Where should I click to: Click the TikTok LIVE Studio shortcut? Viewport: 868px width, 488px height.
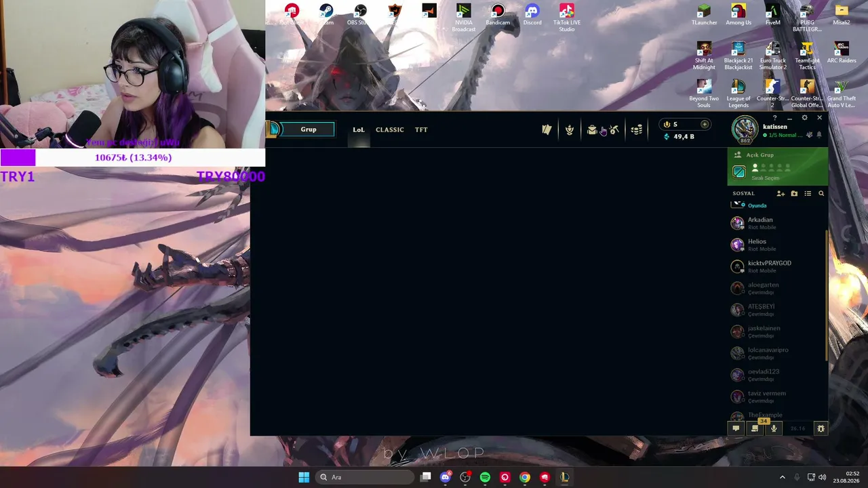tap(567, 18)
